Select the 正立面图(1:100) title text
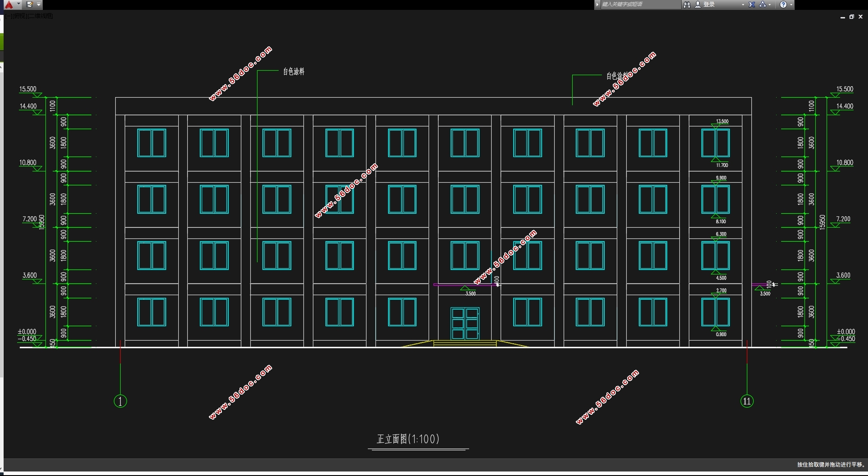 tap(408, 439)
